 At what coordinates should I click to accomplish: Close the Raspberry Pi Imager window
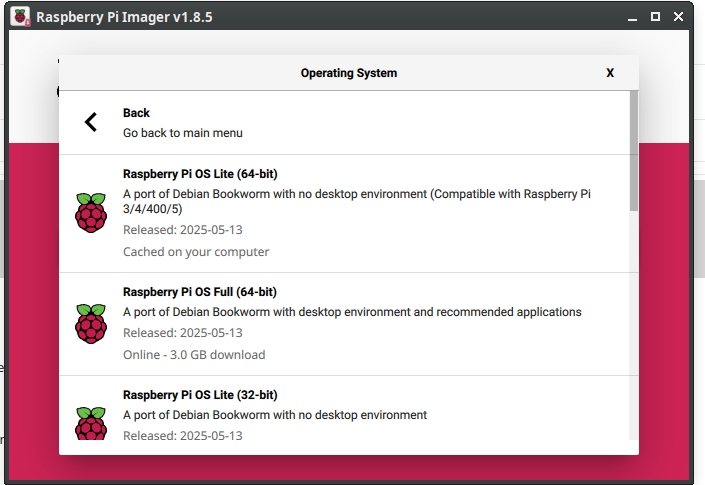tap(678, 17)
